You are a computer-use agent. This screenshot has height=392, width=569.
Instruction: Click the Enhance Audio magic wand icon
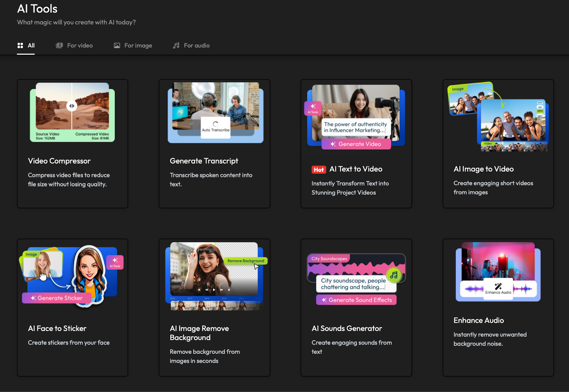pos(498,286)
